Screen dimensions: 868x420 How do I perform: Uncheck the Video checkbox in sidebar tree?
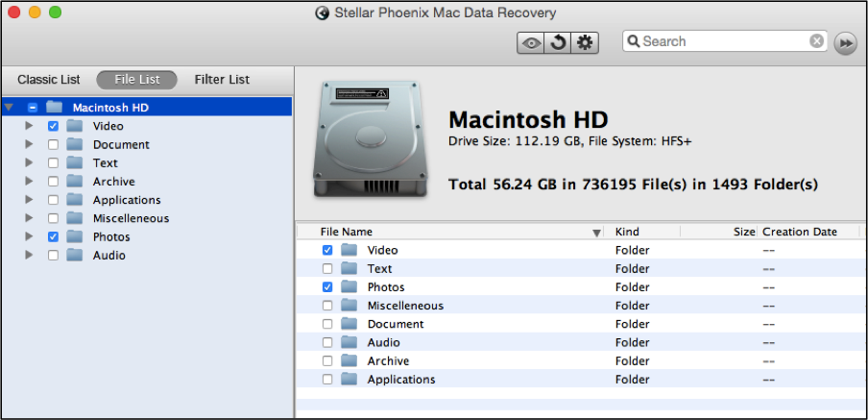pyautogui.click(x=53, y=126)
